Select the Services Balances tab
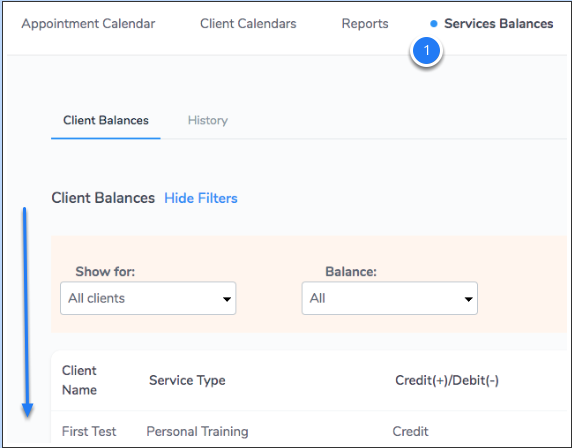The width and height of the screenshot is (572, 448). (x=498, y=24)
